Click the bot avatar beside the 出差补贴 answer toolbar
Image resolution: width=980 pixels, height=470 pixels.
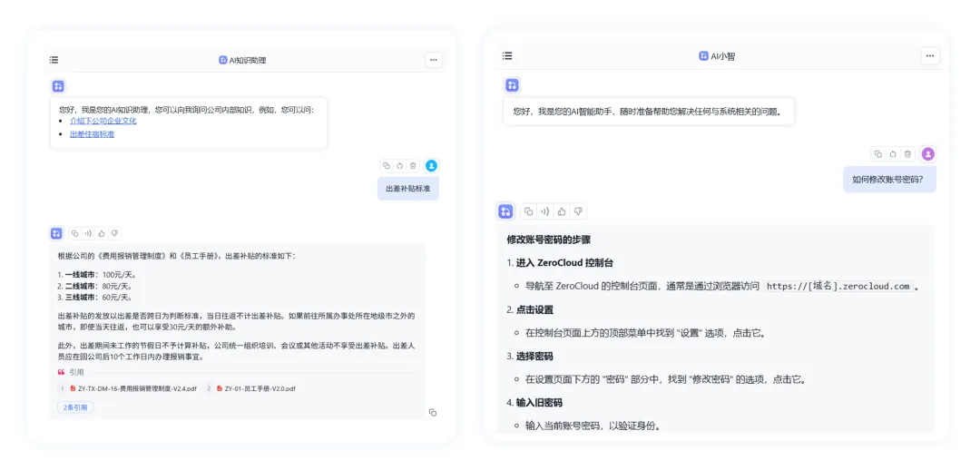point(56,233)
